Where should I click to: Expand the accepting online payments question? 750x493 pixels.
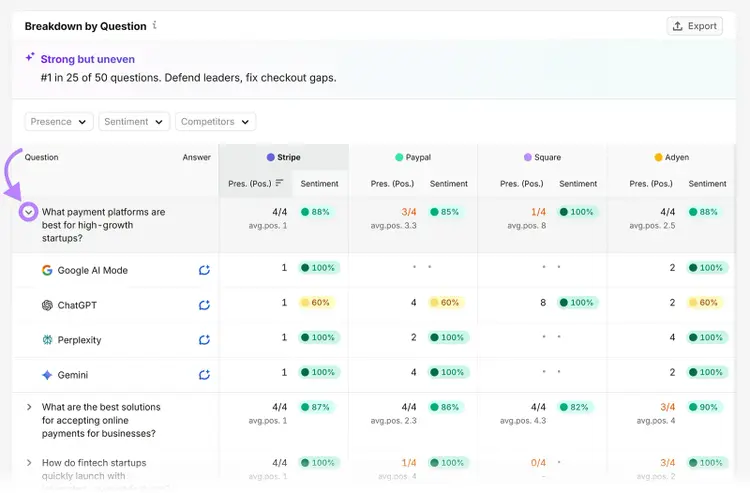pos(29,407)
